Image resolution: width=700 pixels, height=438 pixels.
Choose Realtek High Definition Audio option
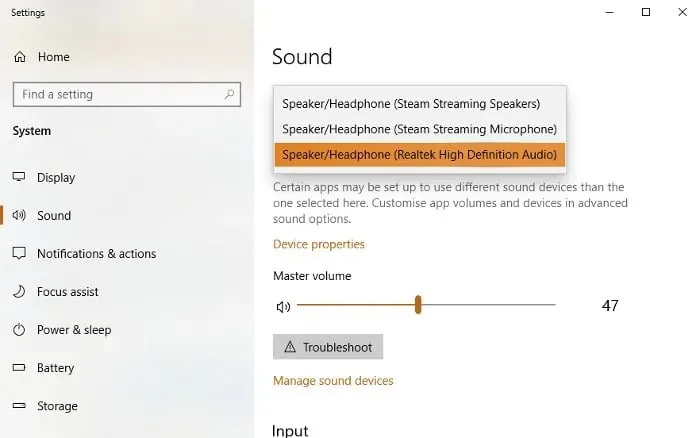[x=420, y=154]
